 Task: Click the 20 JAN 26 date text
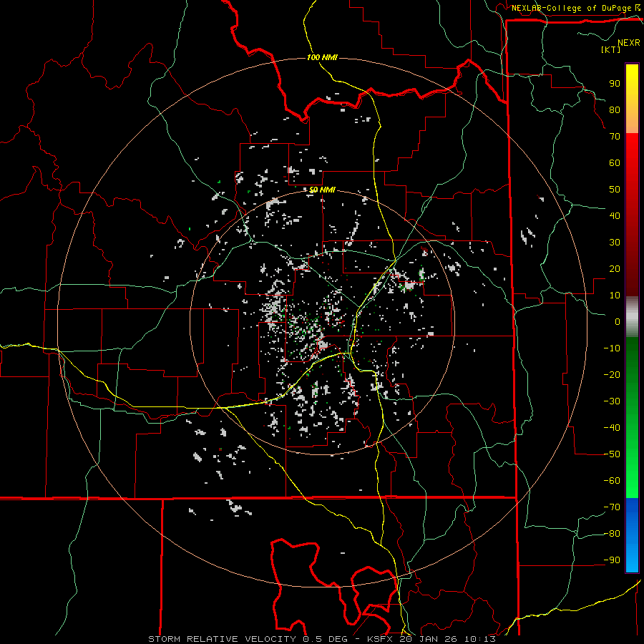(x=429, y=639)
